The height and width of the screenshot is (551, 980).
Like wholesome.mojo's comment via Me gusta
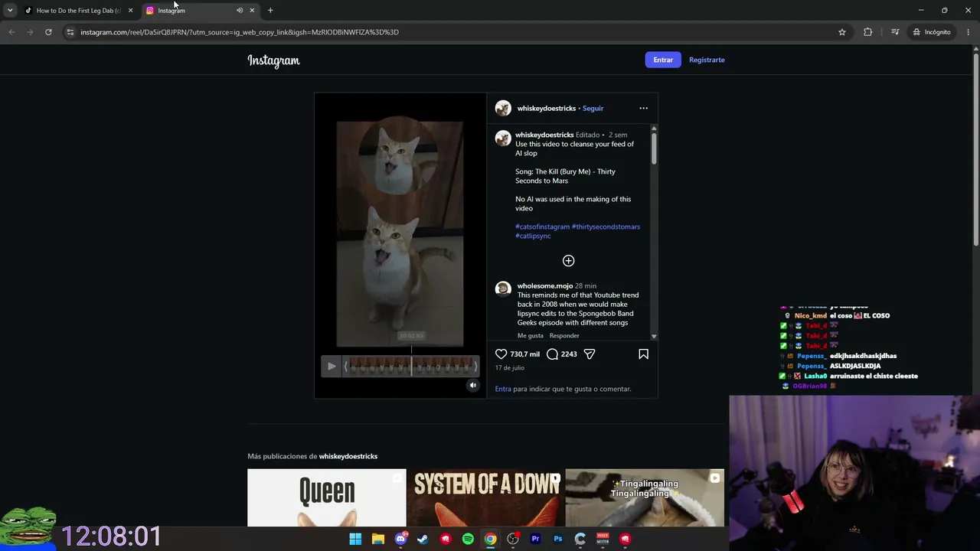coord(531,336)
